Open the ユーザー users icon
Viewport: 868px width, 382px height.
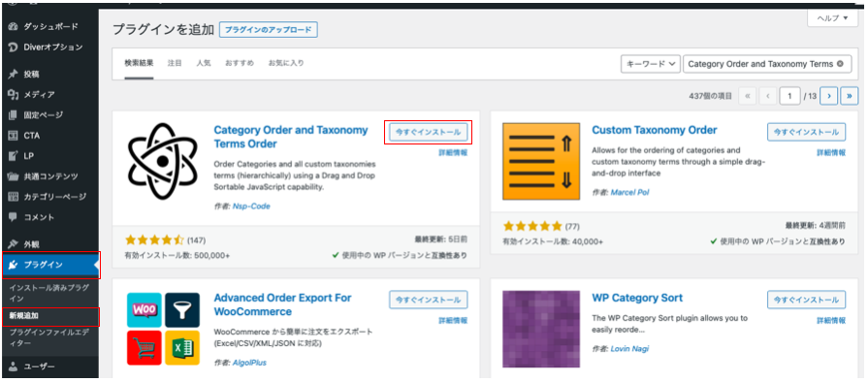point(14,366)
